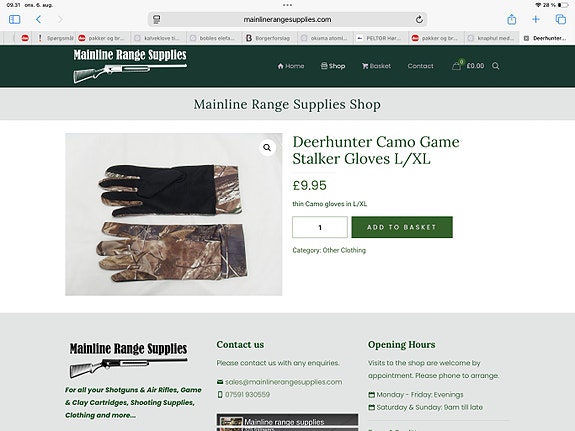
Task: Open the Share sheet icon
Action: click(512, 19)
